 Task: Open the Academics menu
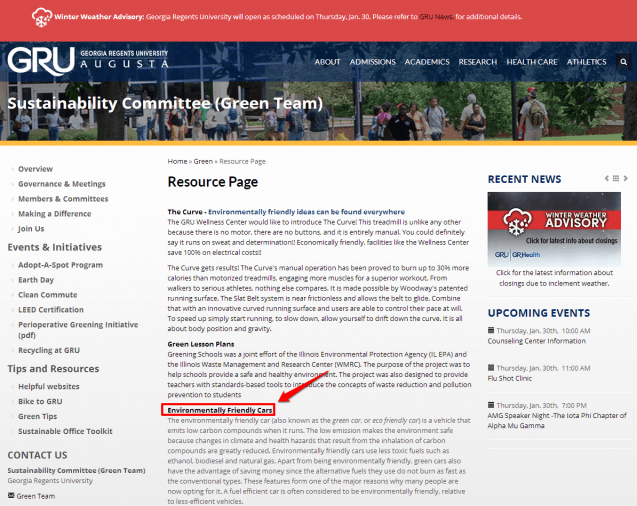(x=427, y=62)
